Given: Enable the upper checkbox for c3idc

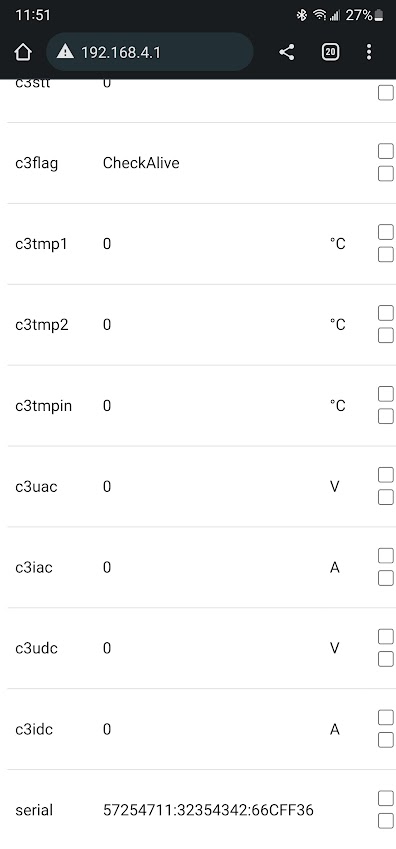Looking at the screenshot, I should click(386, 717).
